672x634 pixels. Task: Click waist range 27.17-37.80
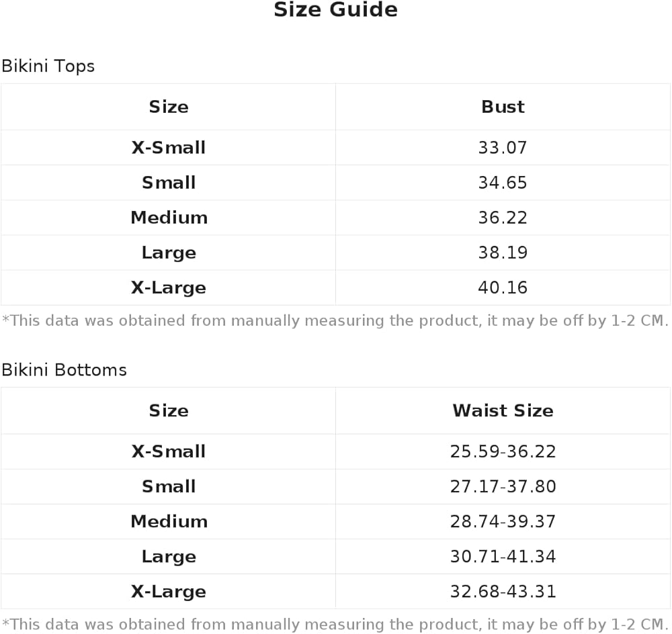click(x=503, y=486)
